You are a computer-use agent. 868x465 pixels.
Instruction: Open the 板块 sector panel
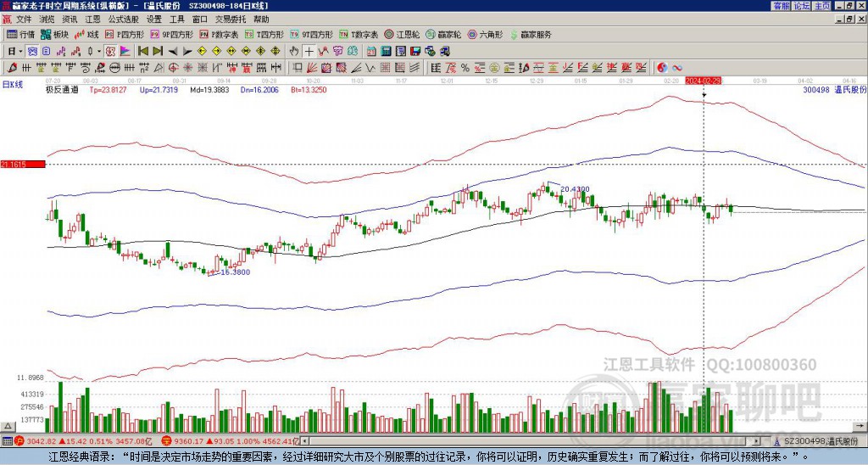54,34
